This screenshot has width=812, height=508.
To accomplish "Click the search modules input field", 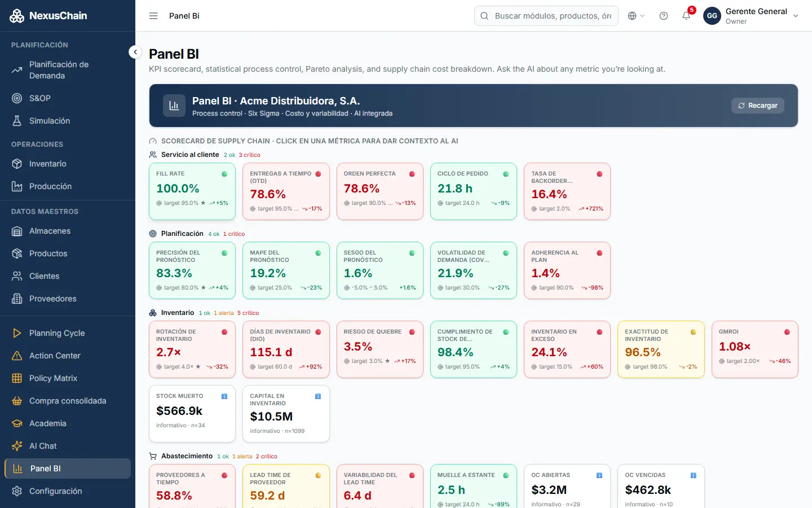I will coord(546,16).
